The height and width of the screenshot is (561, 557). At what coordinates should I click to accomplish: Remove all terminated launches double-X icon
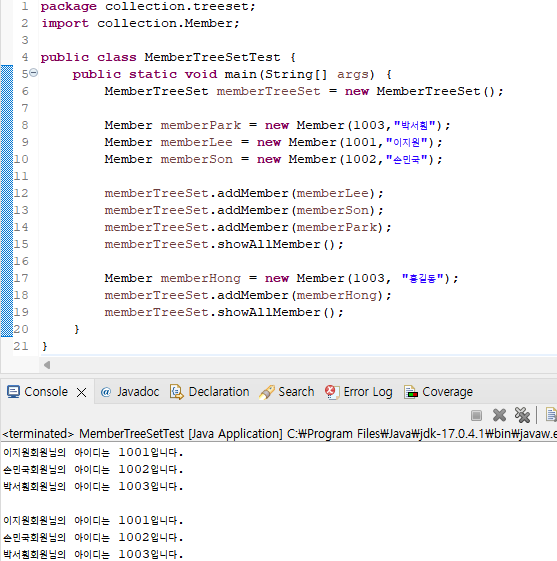pos(522,415)
